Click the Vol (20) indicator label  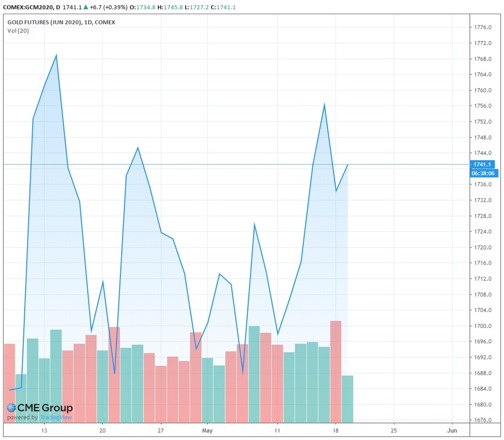(x=18, y=31)
